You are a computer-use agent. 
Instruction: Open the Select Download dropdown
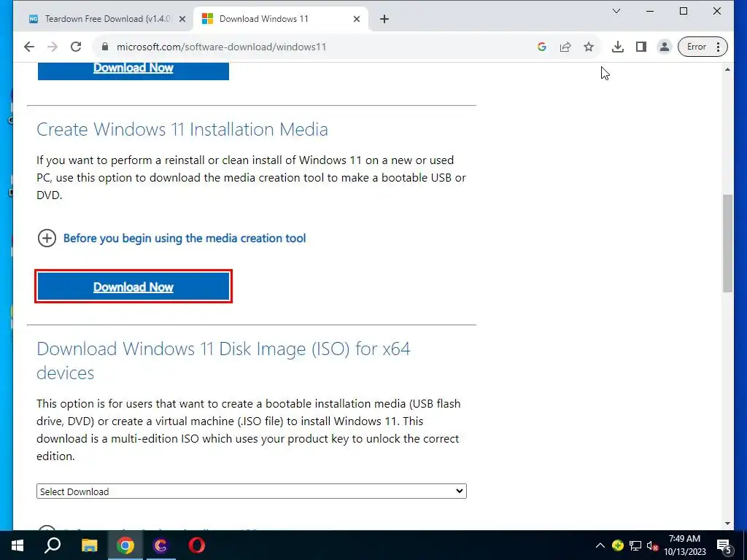(x=252, y=491)
